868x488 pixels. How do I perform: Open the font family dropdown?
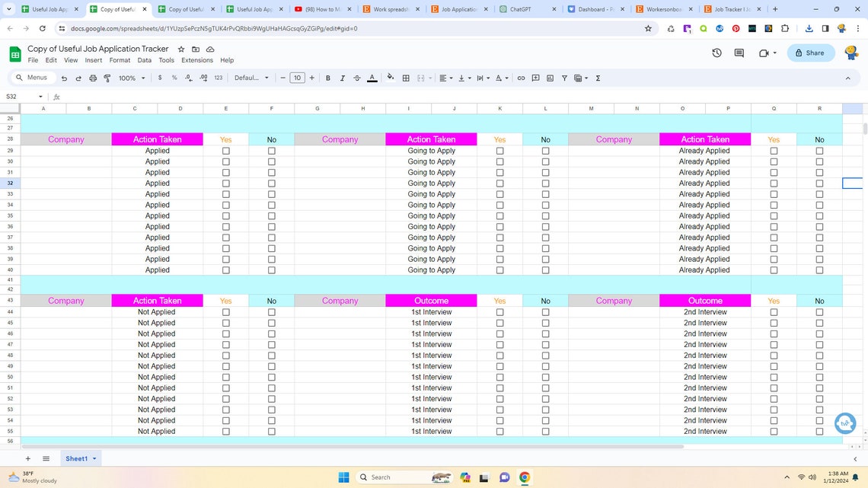251,78
